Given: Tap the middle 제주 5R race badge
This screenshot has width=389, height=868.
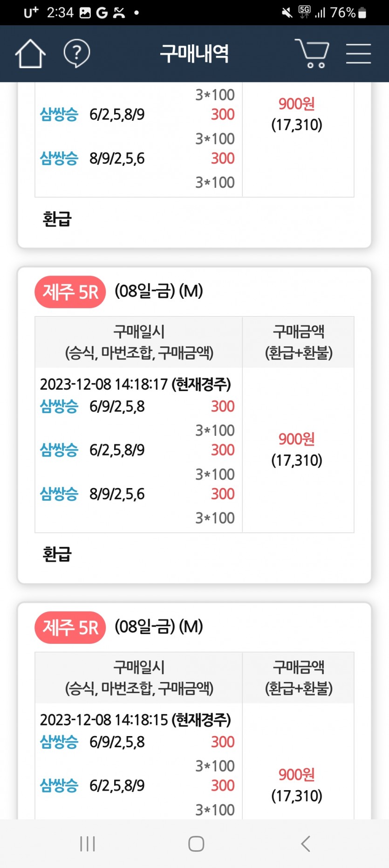Looking at the screenshot, I should tap(70, 292).
